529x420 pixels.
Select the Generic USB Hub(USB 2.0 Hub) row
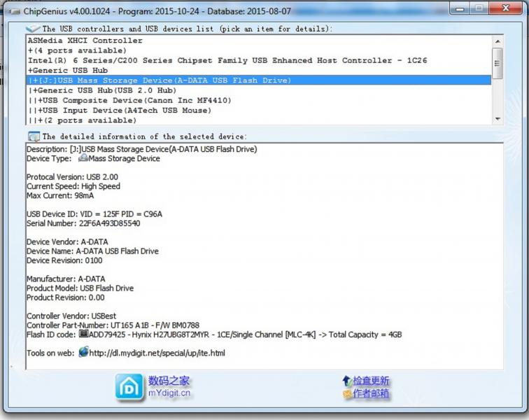(x=258, y=90)
